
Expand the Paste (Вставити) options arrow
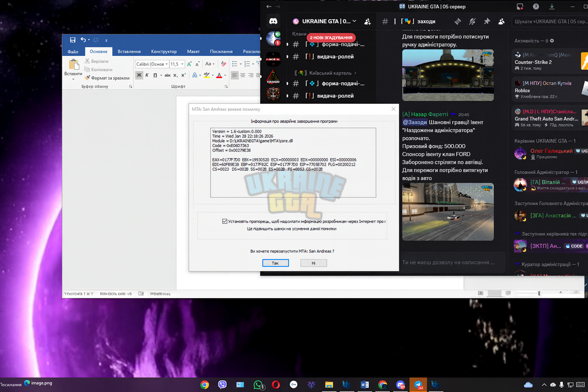73,79
